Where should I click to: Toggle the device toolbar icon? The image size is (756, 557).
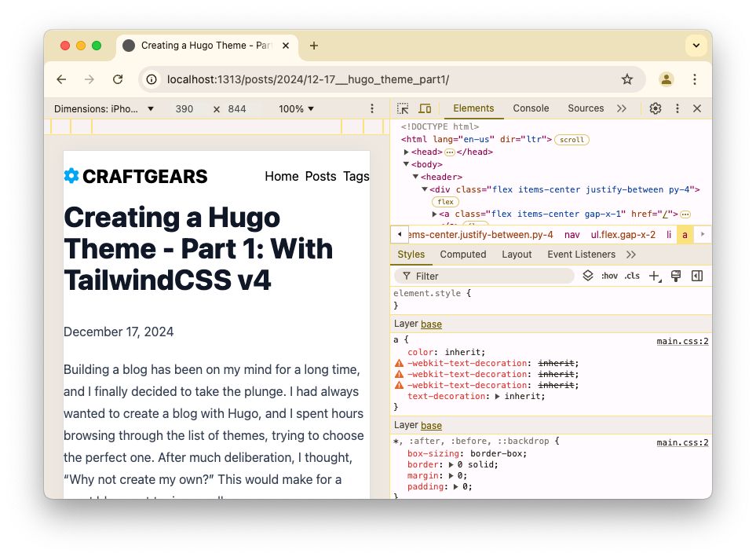click(425, 108)
